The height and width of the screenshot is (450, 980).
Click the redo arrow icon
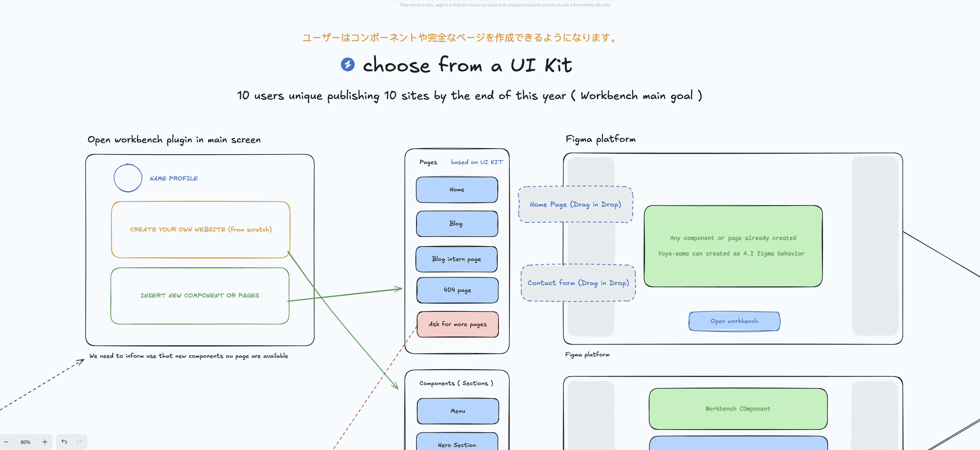point(80,442)
